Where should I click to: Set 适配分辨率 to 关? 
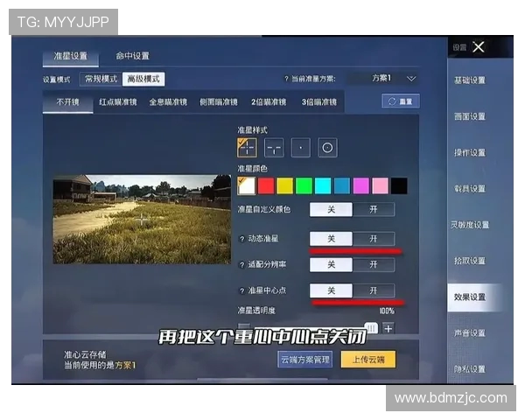[x=331, y=265]
